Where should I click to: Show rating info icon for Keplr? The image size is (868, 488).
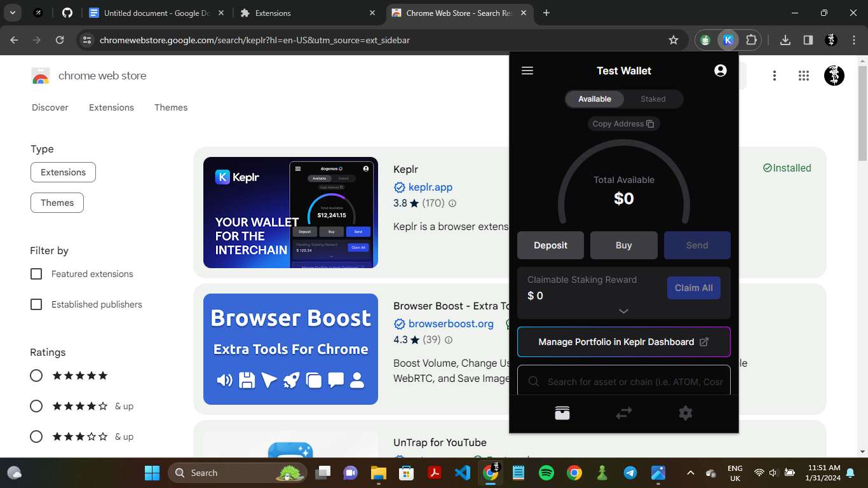(x=452, y=203)
